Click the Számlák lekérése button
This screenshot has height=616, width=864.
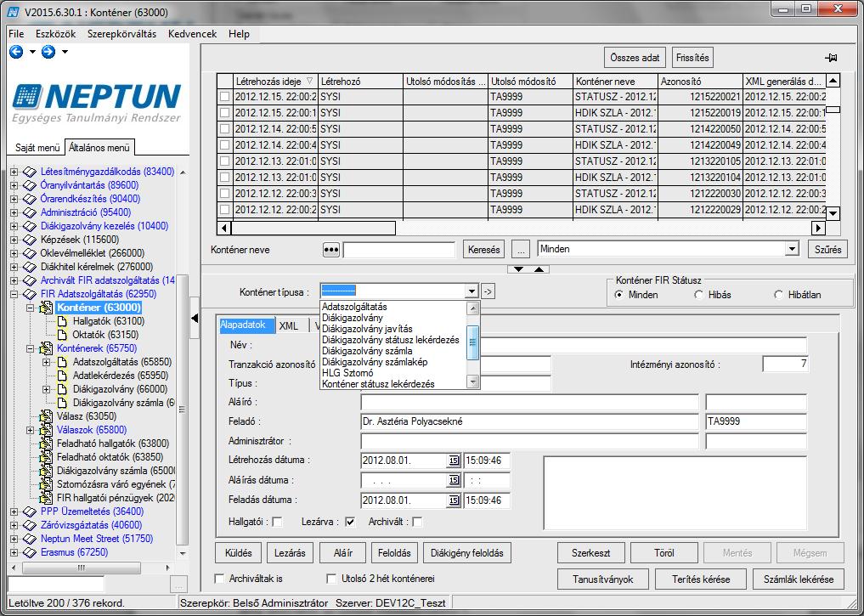(799, 579)
